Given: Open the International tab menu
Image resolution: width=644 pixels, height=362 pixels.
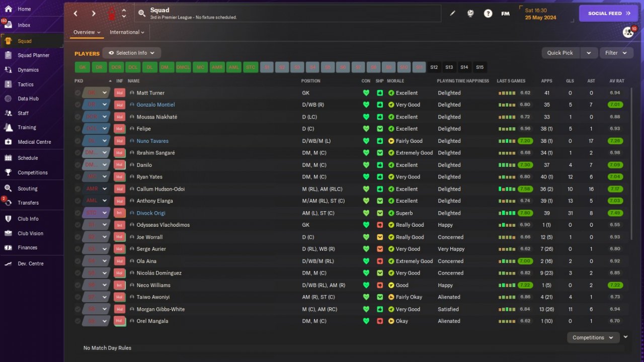Looking at the screenshot, I should tap(127, 32).
